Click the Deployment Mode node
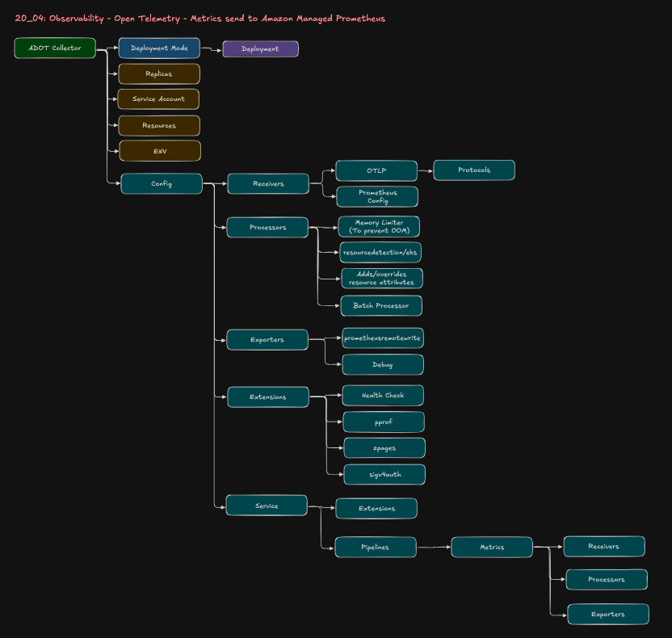 pos(159,48)
